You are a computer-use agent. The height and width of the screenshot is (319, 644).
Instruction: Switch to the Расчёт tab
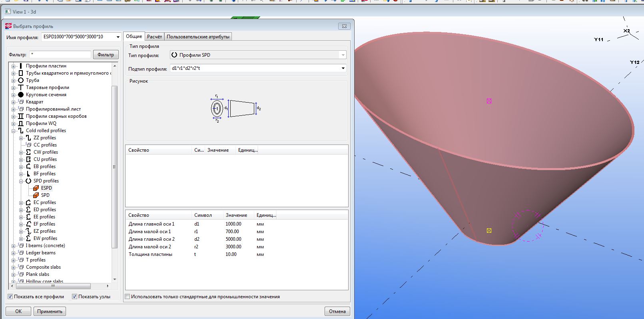tap(154, 37)
